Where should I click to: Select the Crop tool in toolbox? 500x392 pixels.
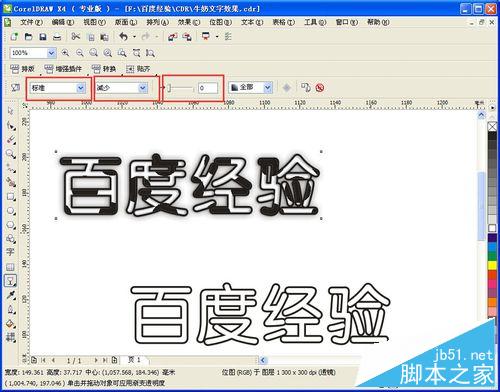10,139
